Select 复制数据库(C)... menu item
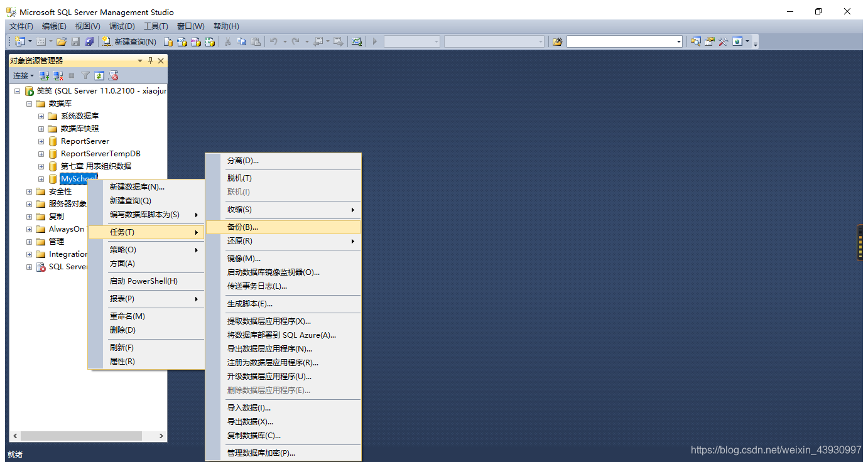Screen dimensions: 868x462 click(x=283, y=436)
